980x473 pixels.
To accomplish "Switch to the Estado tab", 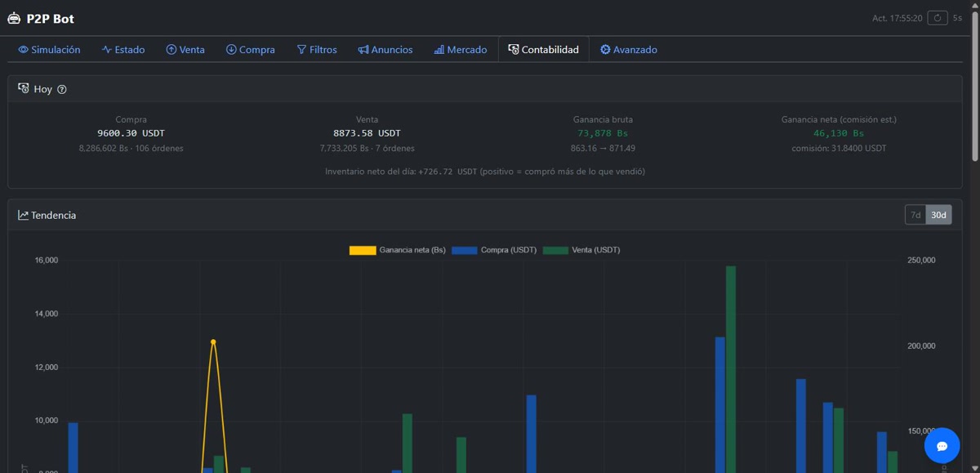I will (123, 50).
